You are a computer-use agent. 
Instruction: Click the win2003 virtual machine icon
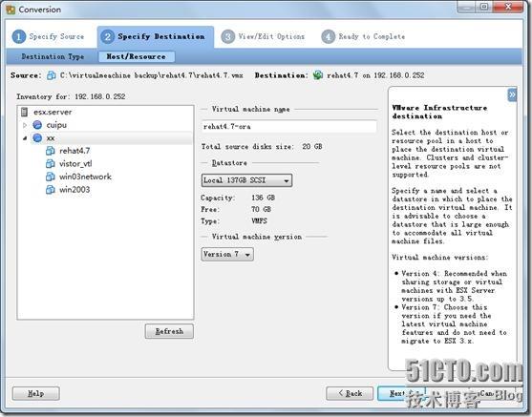(x=51, y=190)
